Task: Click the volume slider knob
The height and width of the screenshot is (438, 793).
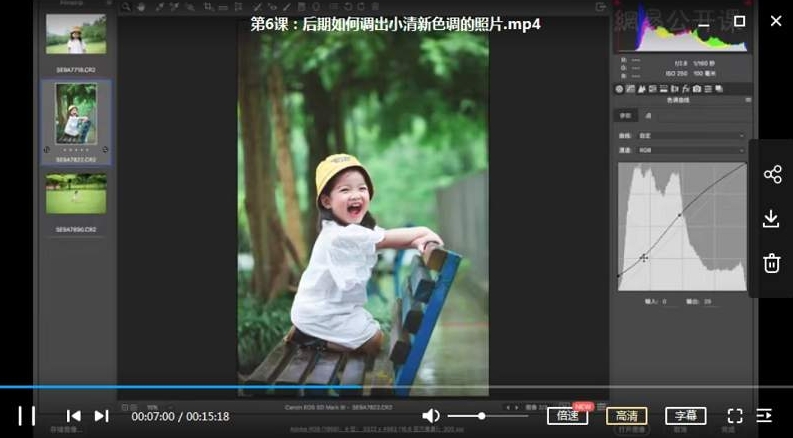Action: (481, 416)
